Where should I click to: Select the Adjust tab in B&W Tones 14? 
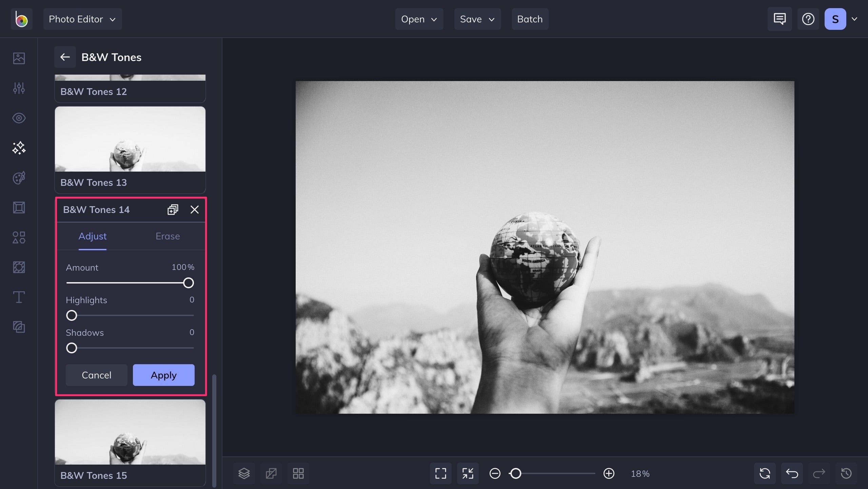(93, 236)
